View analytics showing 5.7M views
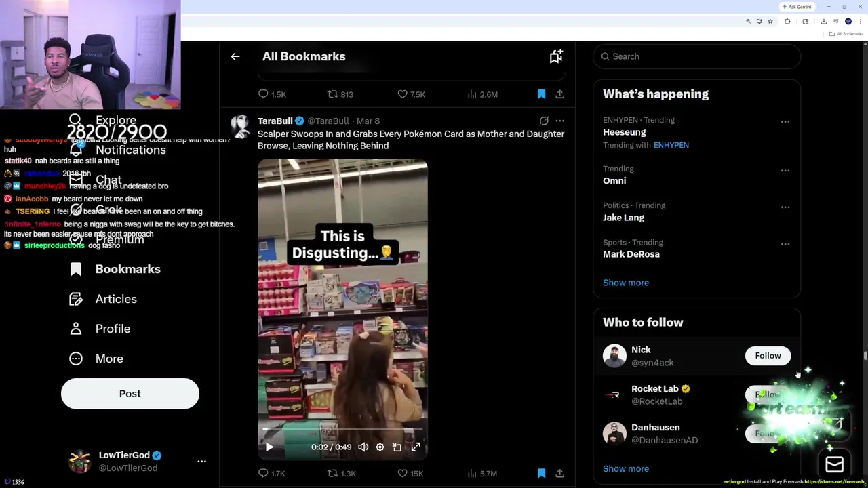The image size is (868, 488). click(x=482, y=474)
